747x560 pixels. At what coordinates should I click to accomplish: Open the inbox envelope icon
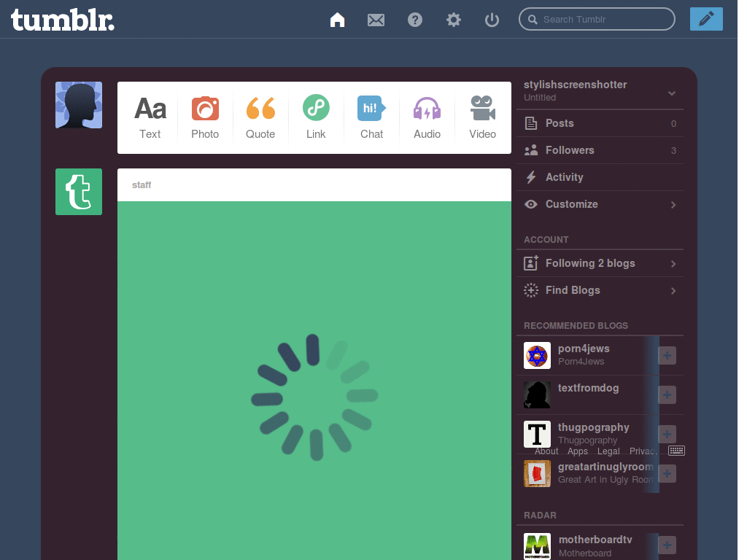click(x=376, y=20)
